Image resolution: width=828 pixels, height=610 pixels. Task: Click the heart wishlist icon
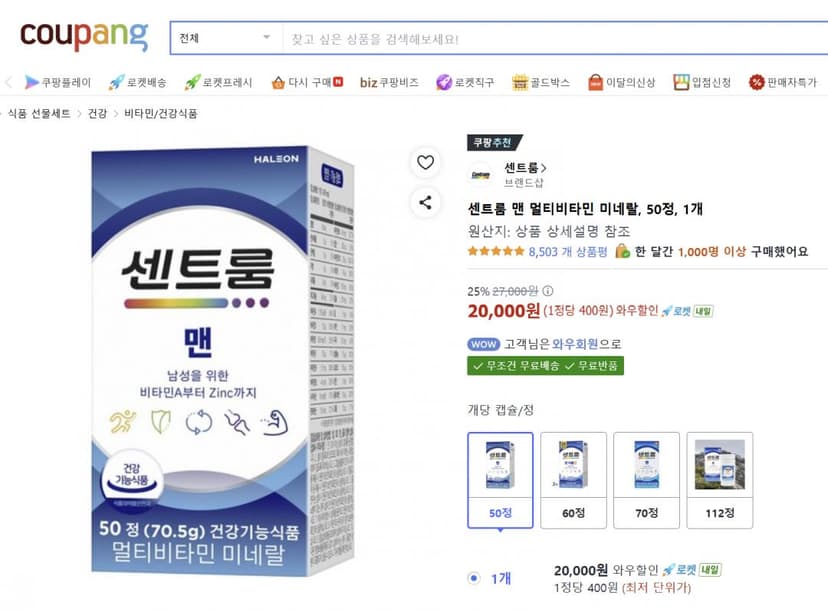click(x=425, y=162)
